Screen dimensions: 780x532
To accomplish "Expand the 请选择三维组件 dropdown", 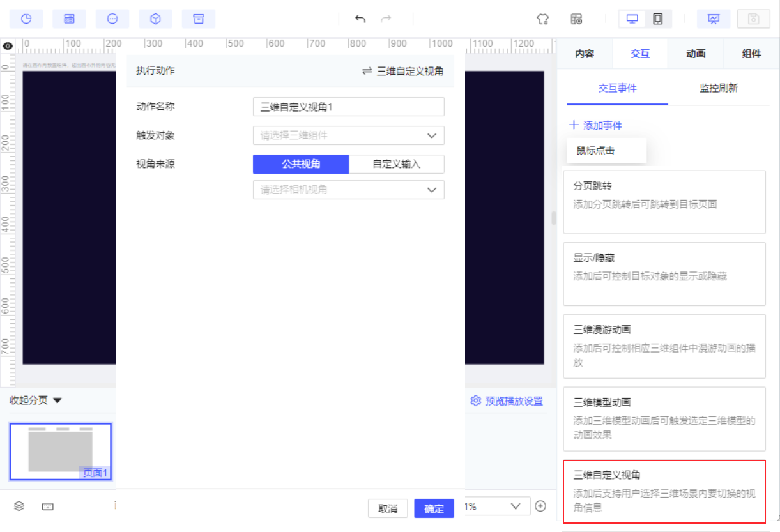I will point(349,135).
